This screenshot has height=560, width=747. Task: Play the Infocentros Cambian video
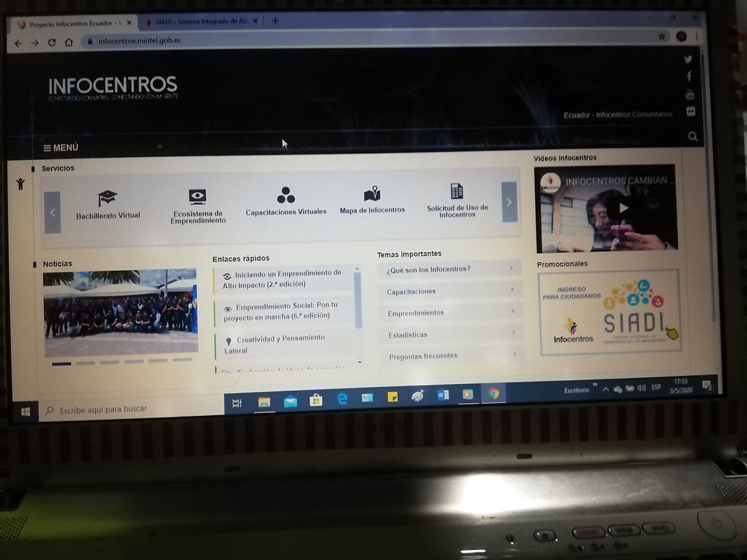pyautogui.click(x=624, y=208)
